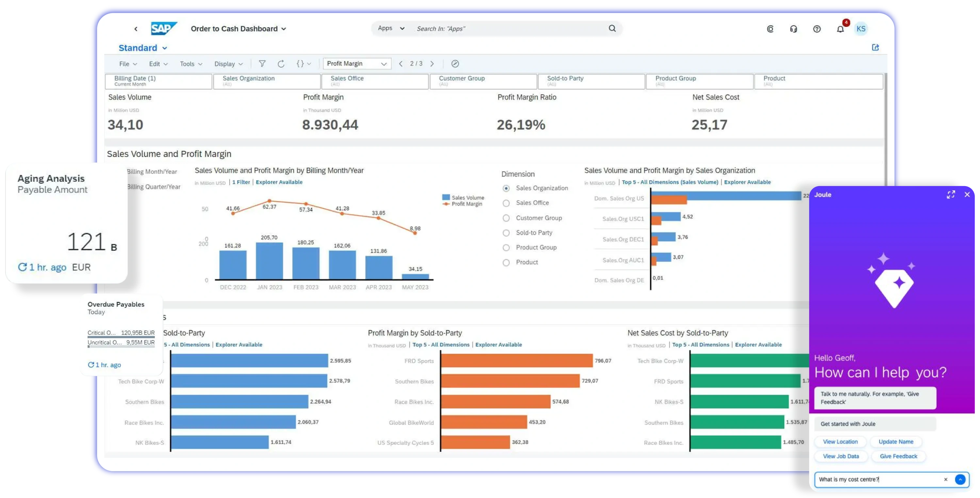The width and height of the screenshot is (980, 498).
Task: Click the SAP logo
Action: point(164,28)
